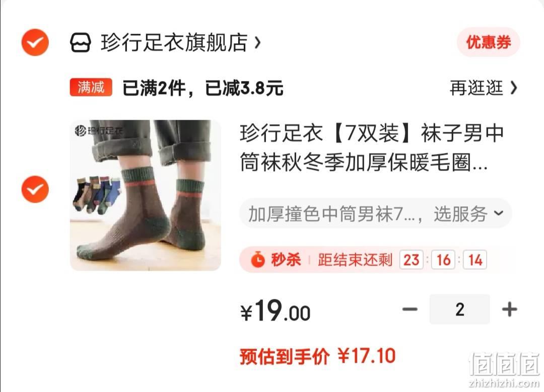544x392 pixels.
Task: View the brown socks product thumbnail
Action: point(146,195)
